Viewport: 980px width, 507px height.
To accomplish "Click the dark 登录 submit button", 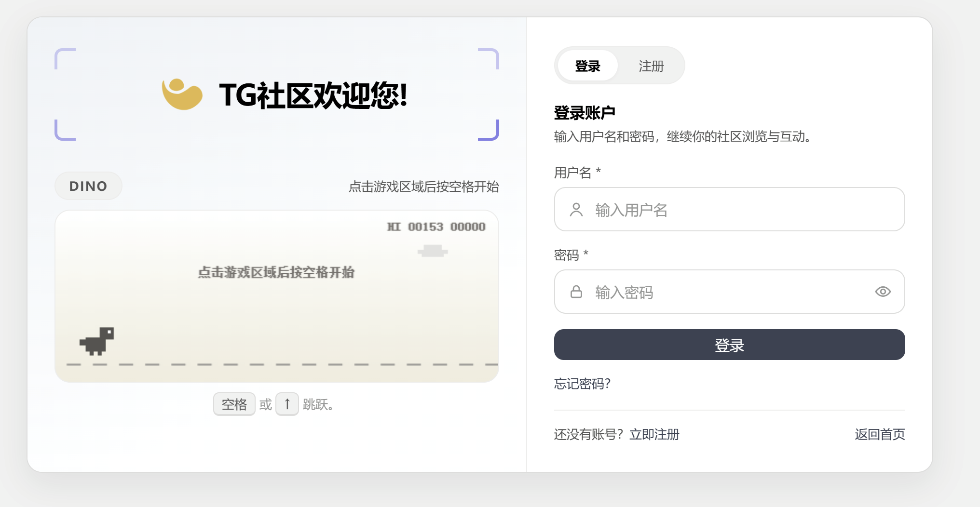I will click(x=729, y=345).
